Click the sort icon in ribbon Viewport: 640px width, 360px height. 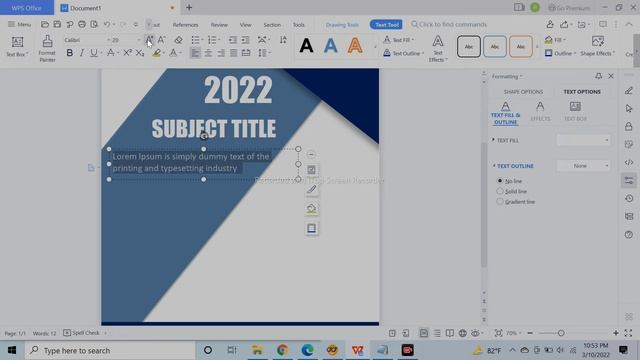[x=283, y=40]
